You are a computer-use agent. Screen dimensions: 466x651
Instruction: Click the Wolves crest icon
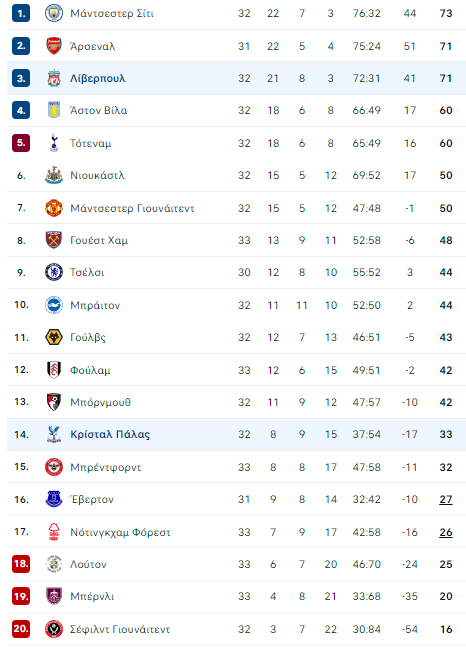[x=54, y=337]
